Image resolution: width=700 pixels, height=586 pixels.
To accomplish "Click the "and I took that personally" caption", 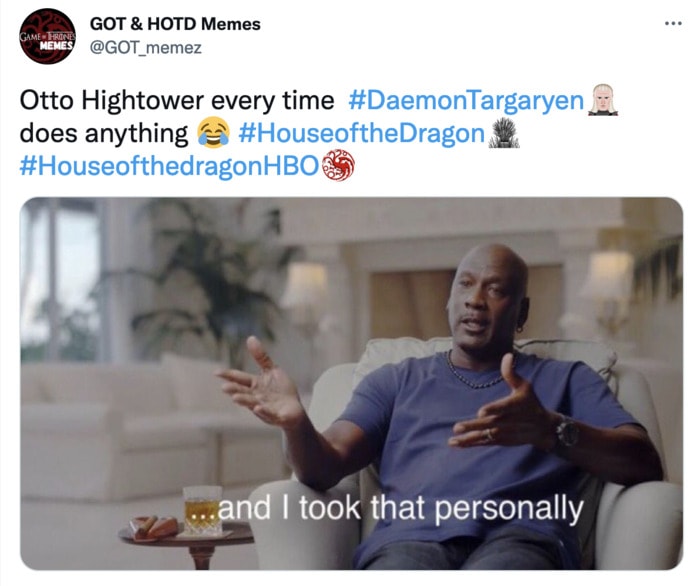I will 384,508.
